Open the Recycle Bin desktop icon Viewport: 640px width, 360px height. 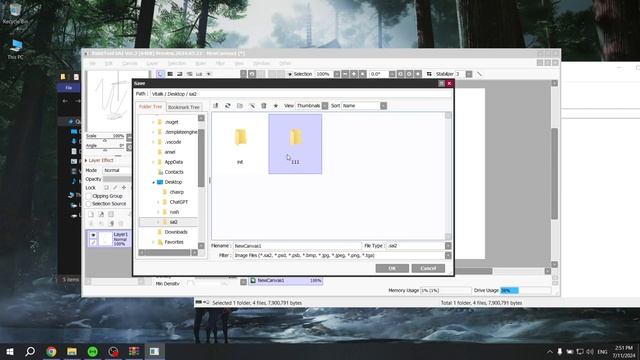[15, 13]
